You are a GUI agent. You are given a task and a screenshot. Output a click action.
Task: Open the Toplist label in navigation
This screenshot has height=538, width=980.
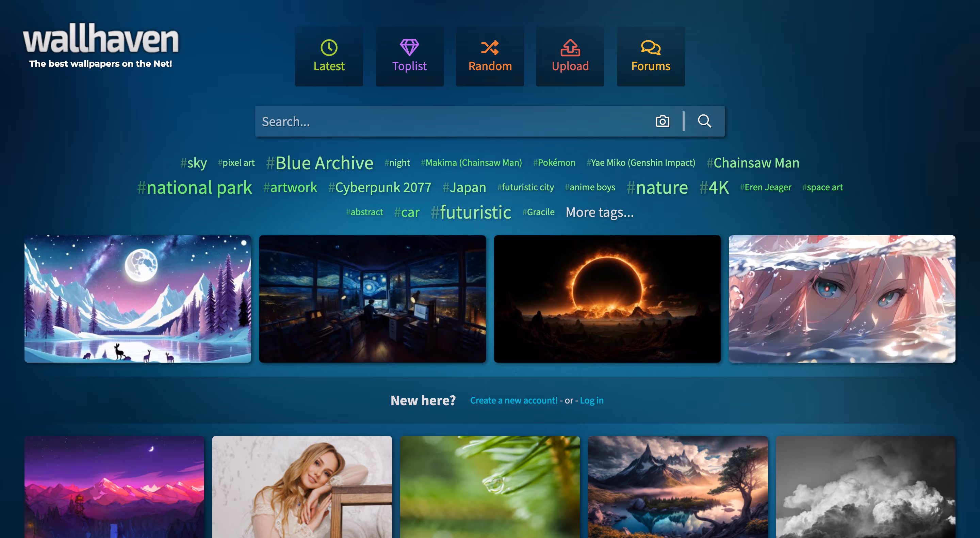(409, 66)
